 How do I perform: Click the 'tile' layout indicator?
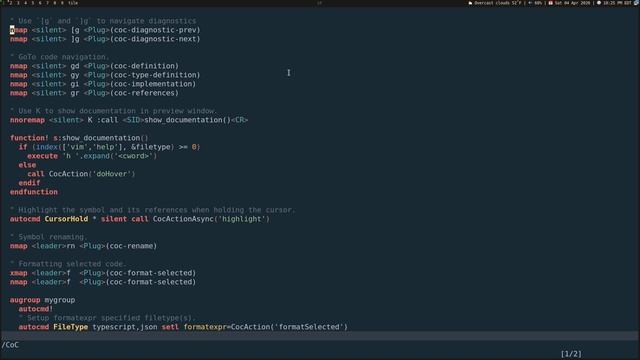(x=73, y=3)
